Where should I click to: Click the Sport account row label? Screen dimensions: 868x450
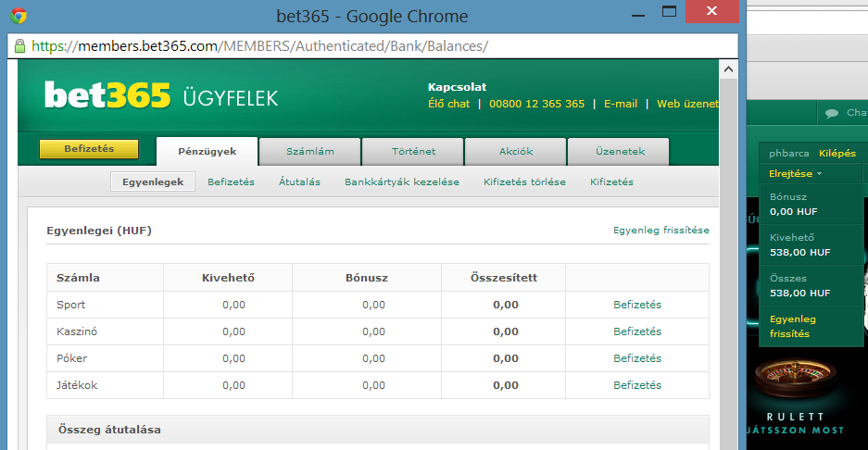70,305
